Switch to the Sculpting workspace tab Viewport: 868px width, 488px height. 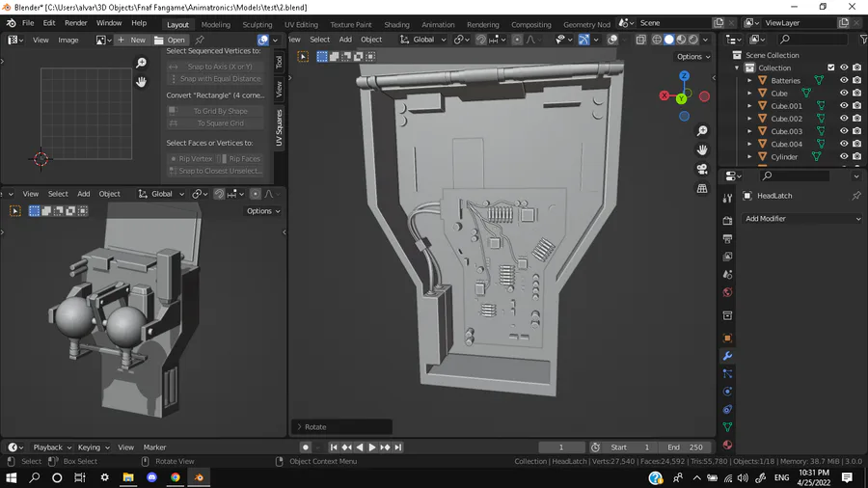tap(257, 24)
